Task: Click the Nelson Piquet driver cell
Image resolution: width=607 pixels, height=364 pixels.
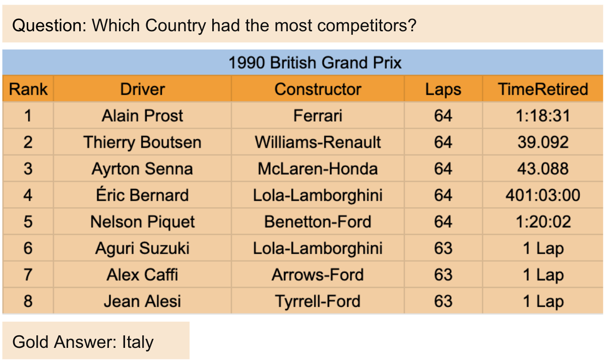Action: tap(142, 222)
